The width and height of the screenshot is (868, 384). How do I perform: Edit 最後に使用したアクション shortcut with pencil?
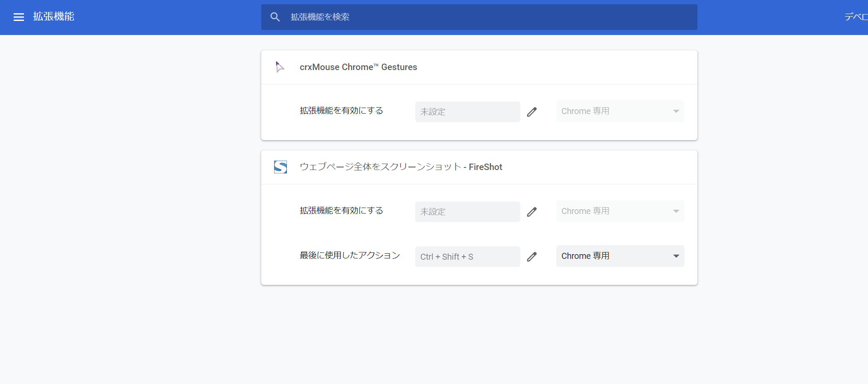tap(531, 257)
